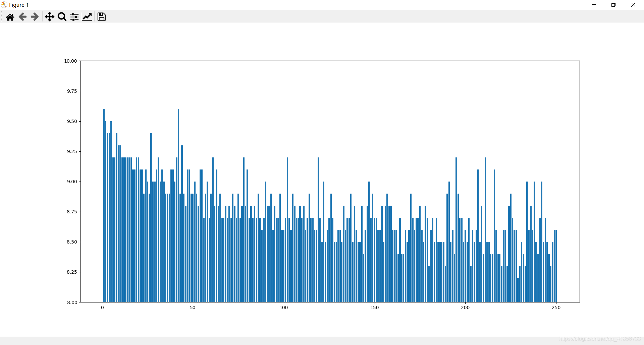Restore down the Figure 1 window
Screen dimensions: 644x345
coord(613,5)
